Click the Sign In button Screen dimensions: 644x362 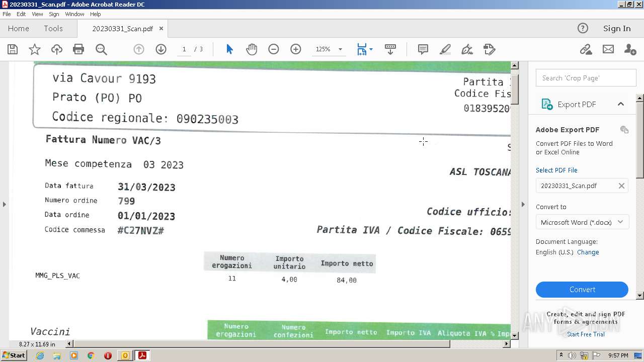(617, 29)
